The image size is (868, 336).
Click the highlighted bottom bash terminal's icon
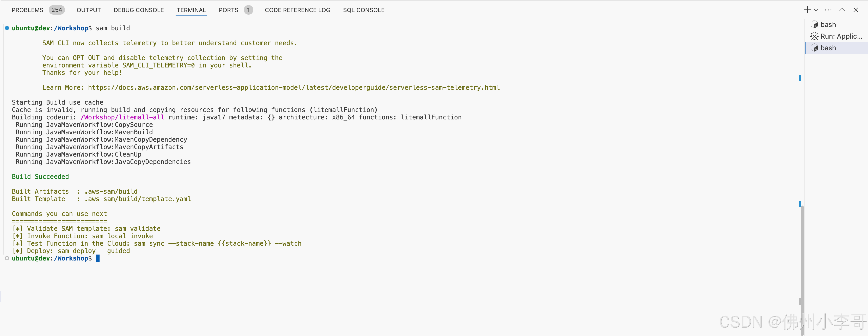[814, 48]
